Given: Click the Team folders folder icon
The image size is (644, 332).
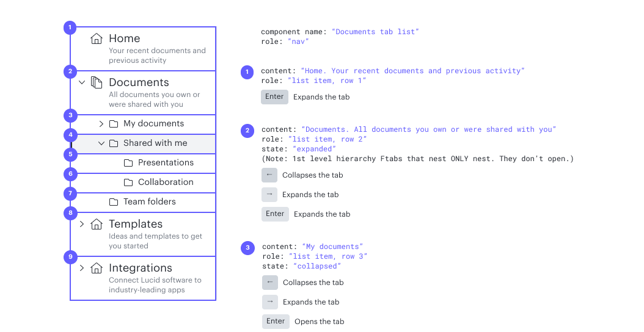Looking at the screenshot, I should point(114,202).
